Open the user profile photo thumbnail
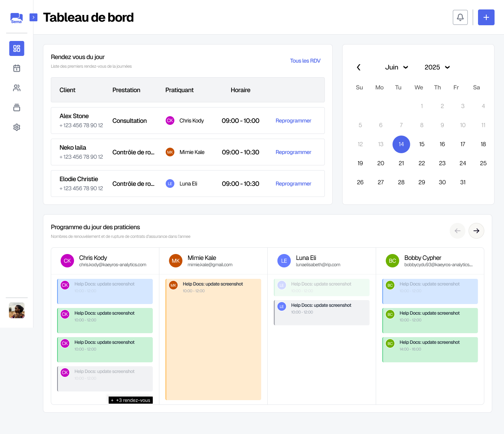This screenshot has height=434, width=504. pyautogui.click(x=17, y=310)
